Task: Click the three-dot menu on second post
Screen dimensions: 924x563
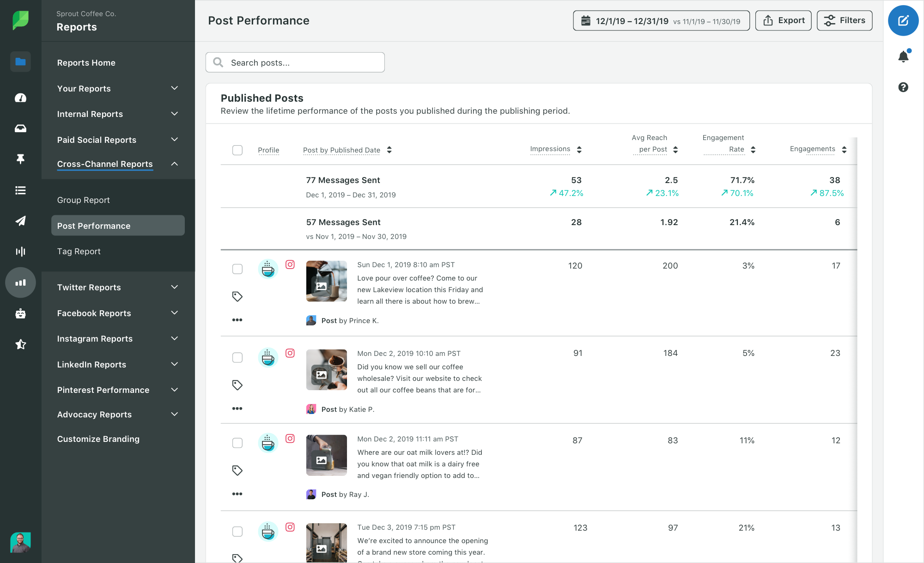Action: pyautogui.click(x=237, y=409)
